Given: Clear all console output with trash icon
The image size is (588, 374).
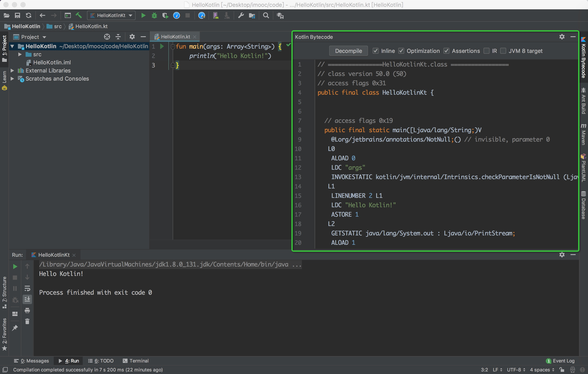Looking at the screenshot, I should coord(27,322).
